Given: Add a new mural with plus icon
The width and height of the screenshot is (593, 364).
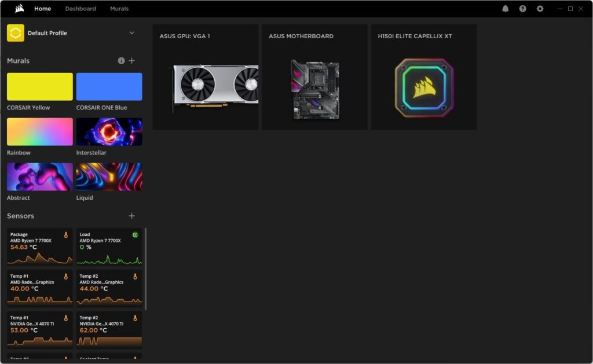Looking at the screenshot, I should pyautogui.click(x=131, y=61).
